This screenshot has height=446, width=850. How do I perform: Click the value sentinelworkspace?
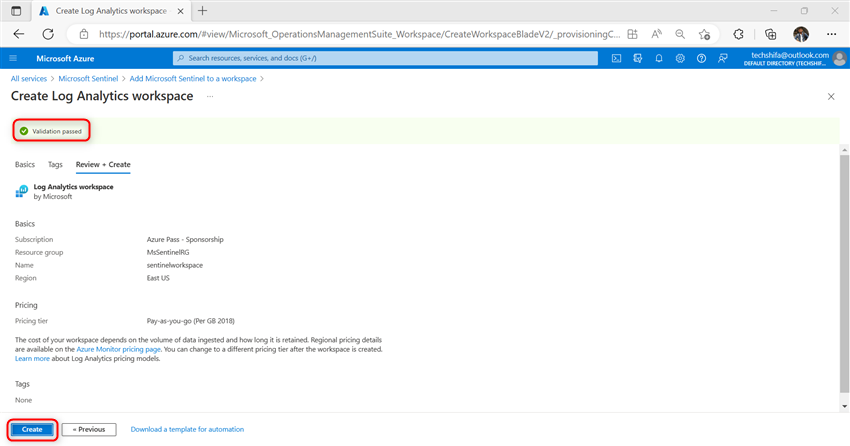click(175, 265)
